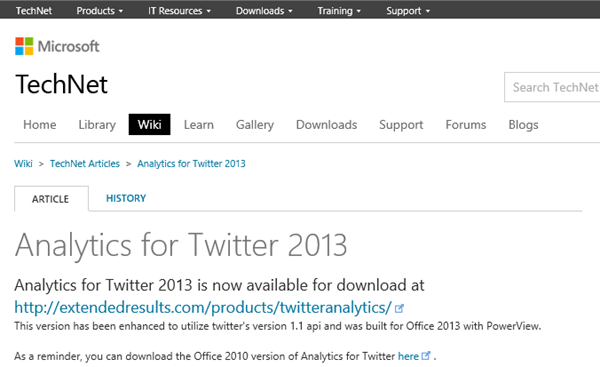Go to the Home navigation tab
The height and width of the screenshot is (367, 600).
click(39, 125)
